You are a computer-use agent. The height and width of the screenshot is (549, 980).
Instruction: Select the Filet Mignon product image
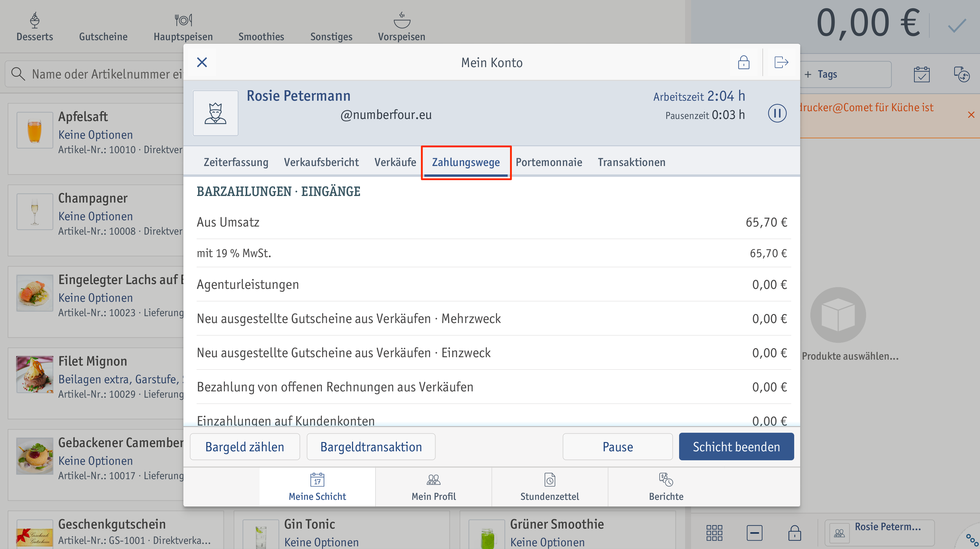tap(35, 374)
